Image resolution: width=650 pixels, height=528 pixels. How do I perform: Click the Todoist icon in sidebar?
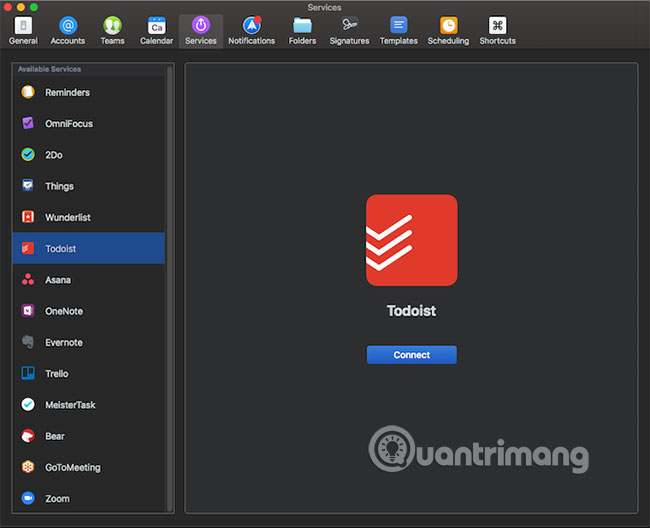28,248
